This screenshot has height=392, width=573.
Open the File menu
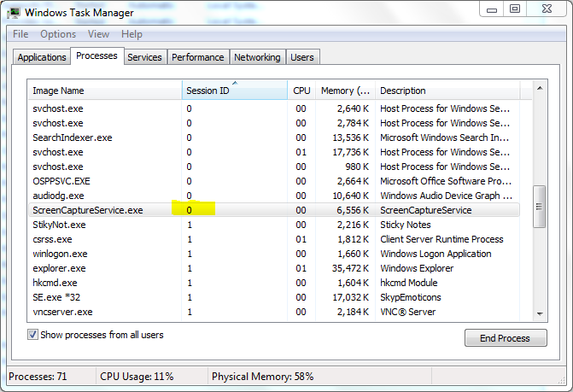click(x=20, y=34)
